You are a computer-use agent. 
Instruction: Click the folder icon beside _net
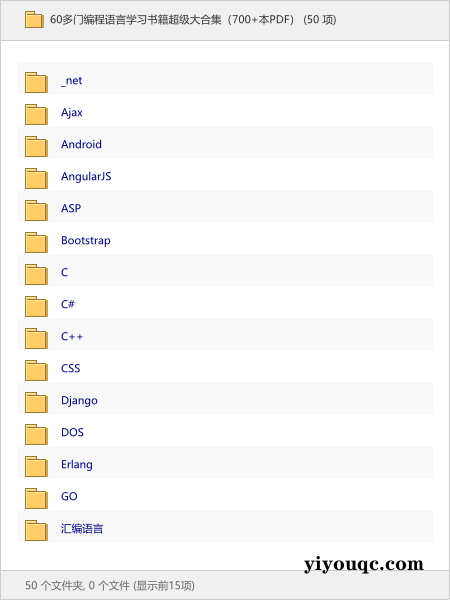(x=36, y=82)
